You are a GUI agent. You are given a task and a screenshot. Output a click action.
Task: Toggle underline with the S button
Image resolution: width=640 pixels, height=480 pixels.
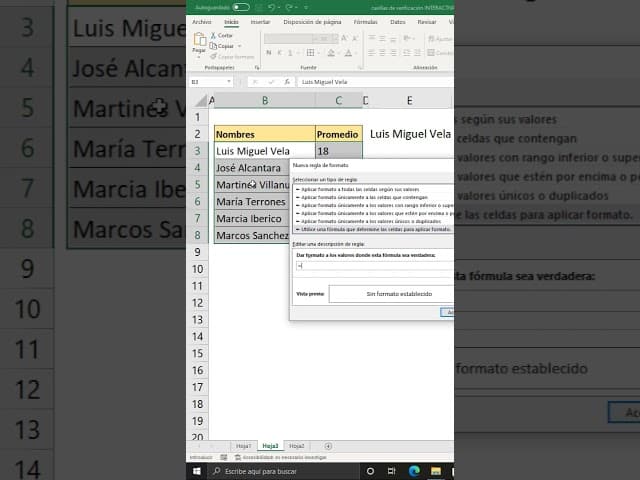click(290, 53)
